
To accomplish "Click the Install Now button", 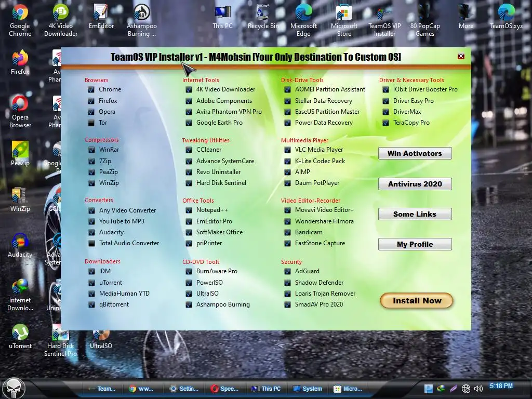I will click(417, 301).
